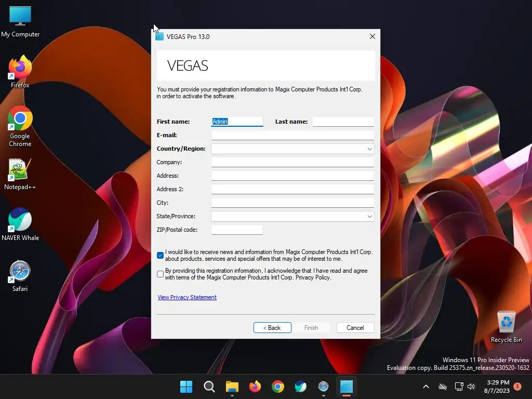Screen dimensions: 532x399
Task: Expand the Country/Region dropdown
Action: [369, 149]
